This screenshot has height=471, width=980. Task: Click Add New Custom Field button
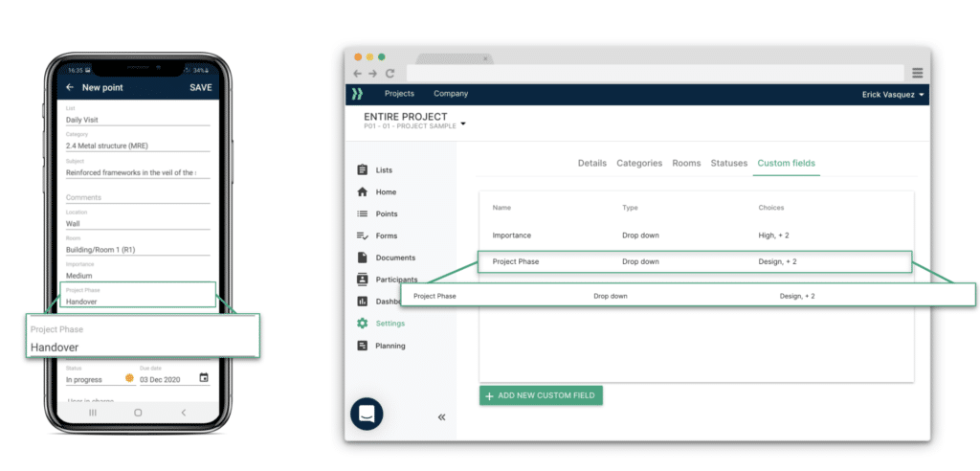pos(541,395)
